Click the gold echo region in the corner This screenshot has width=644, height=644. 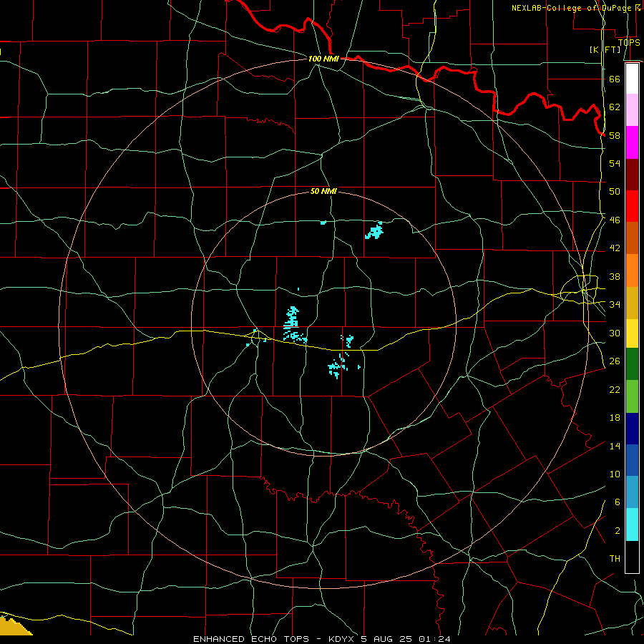click(x=13, y=626)
